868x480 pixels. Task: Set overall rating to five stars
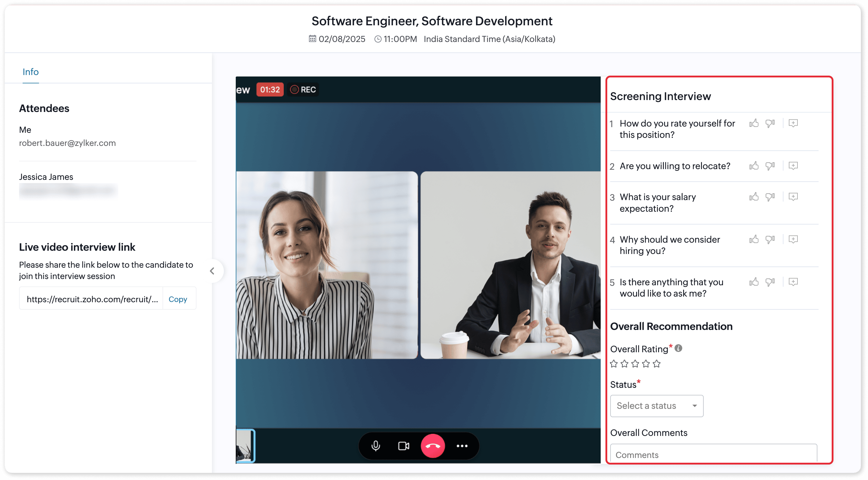click(656, 364)
